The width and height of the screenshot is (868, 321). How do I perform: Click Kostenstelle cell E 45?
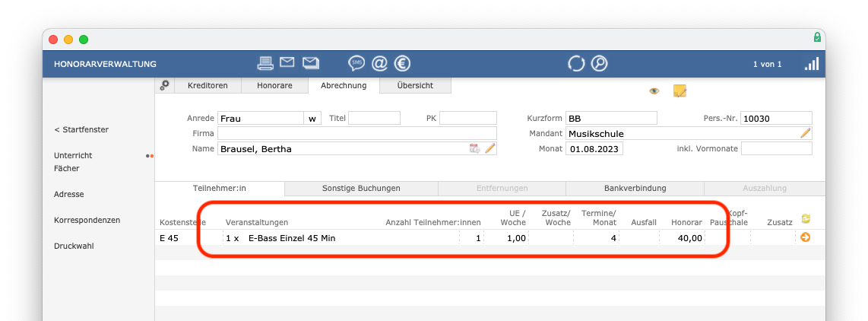tap(169, 238)
